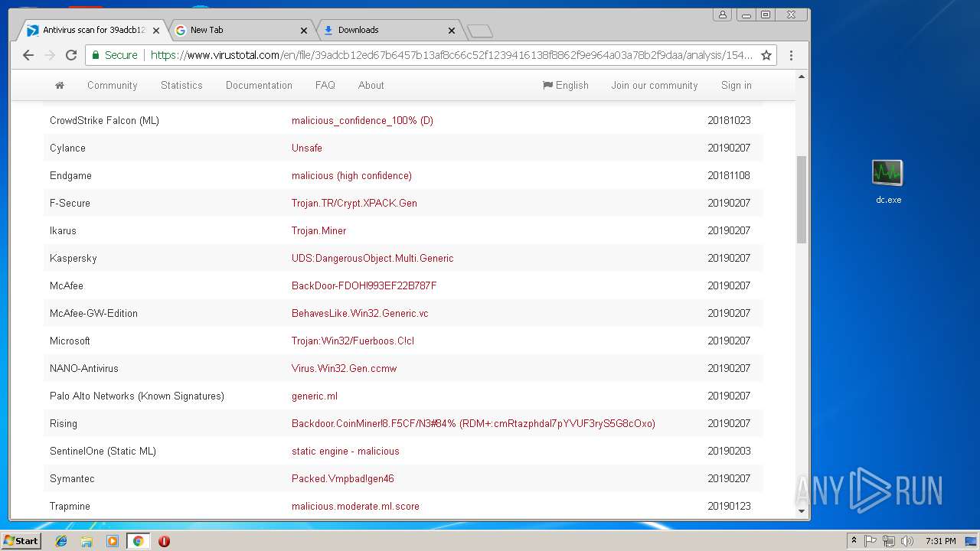This screenshot has height=551, width=980.
Task: Open the English language selector
Action: pos(566,85)
